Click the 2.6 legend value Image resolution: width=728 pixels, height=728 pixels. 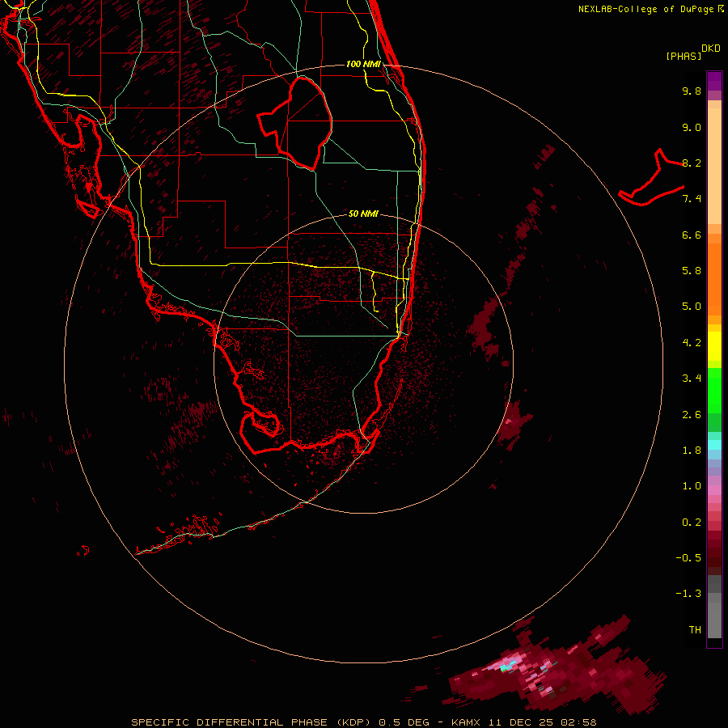click(692, 415)
